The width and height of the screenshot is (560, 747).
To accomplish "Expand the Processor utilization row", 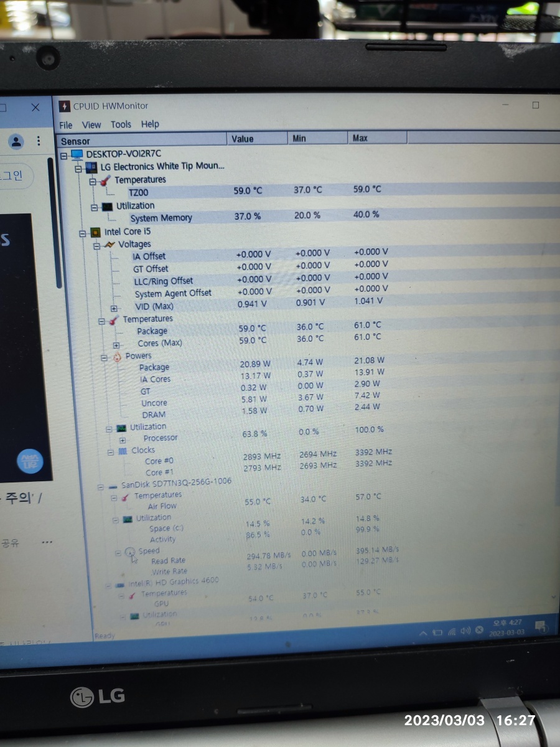I will [123, 439].
